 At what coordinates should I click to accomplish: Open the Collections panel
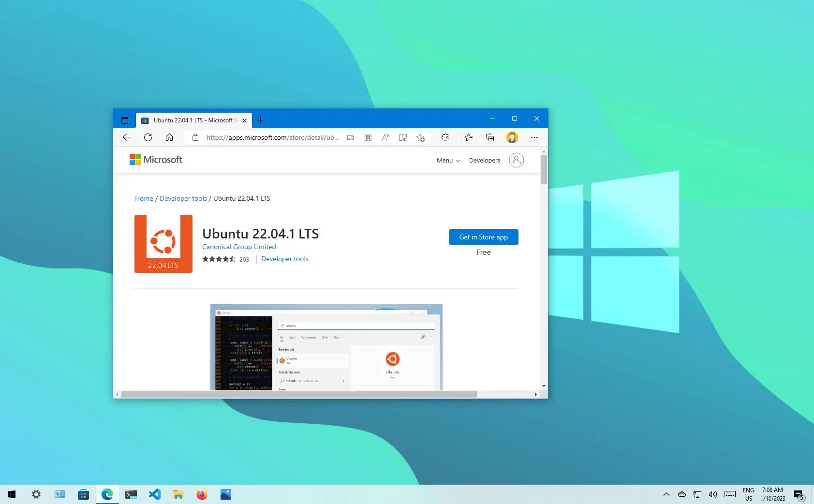(x=490, y=137)
